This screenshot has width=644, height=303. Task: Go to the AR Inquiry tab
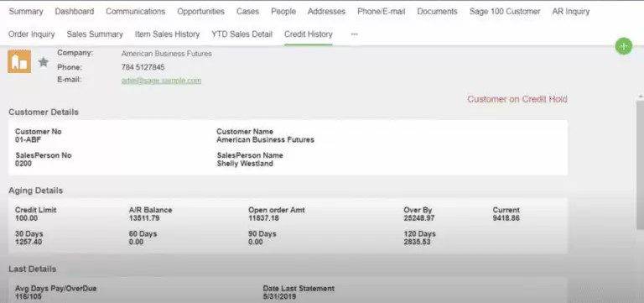[571, 12]
